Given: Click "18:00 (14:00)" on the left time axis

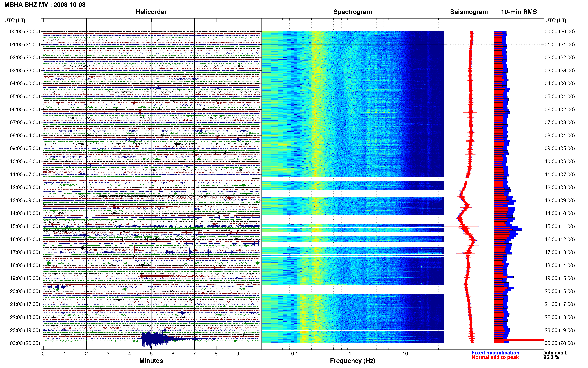Looking at the screenshot, I should coord(25,265).
